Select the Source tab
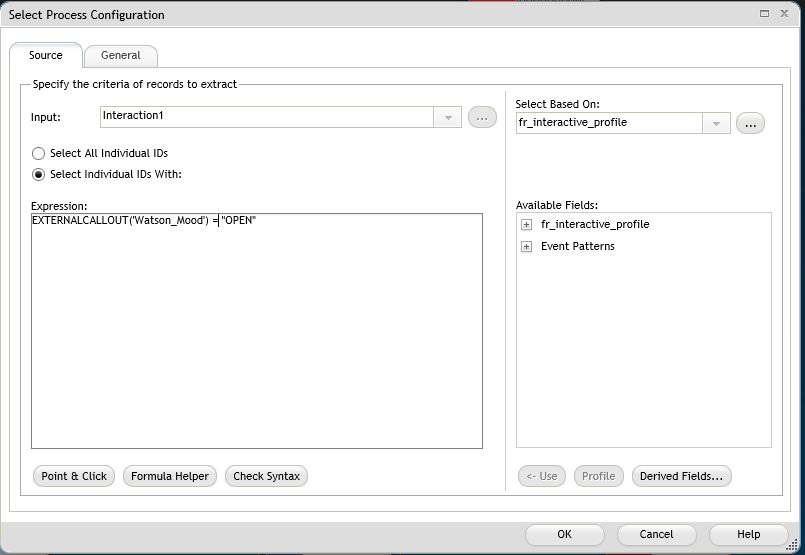Viewport: 805px width, 555px height. coord(46,55)
